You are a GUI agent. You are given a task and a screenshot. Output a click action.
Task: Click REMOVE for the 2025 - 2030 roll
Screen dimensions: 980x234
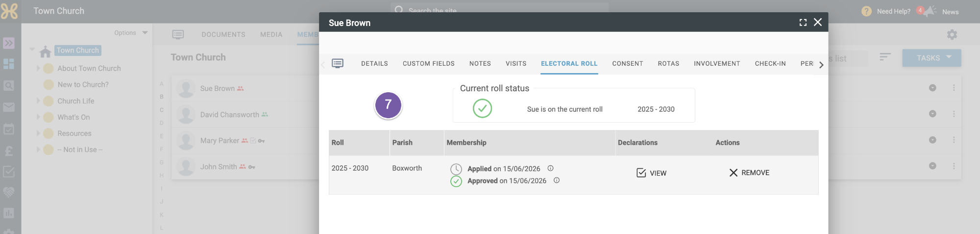(x=749, y=173)
